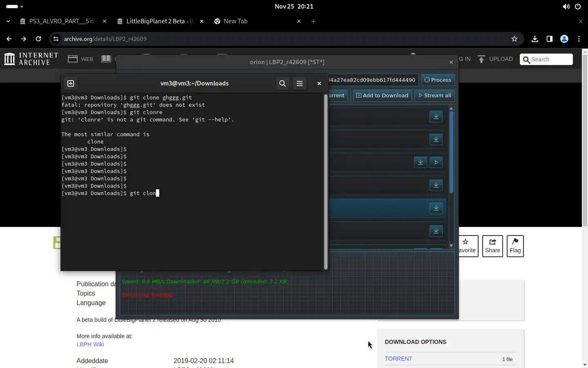Click UPLOAD in Internet Archive header

tap(495, 59)
